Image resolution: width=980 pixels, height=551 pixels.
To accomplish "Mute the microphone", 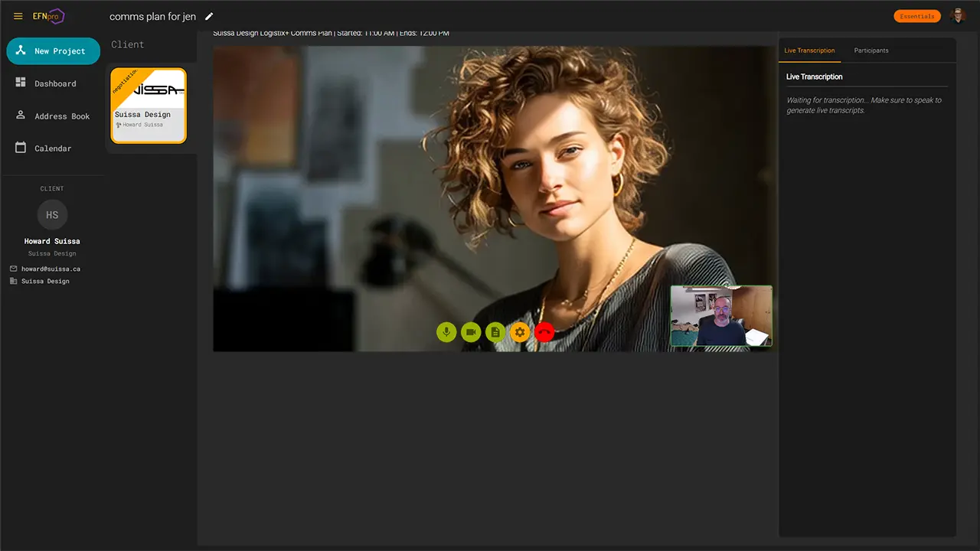I will [x=446, y=332].
